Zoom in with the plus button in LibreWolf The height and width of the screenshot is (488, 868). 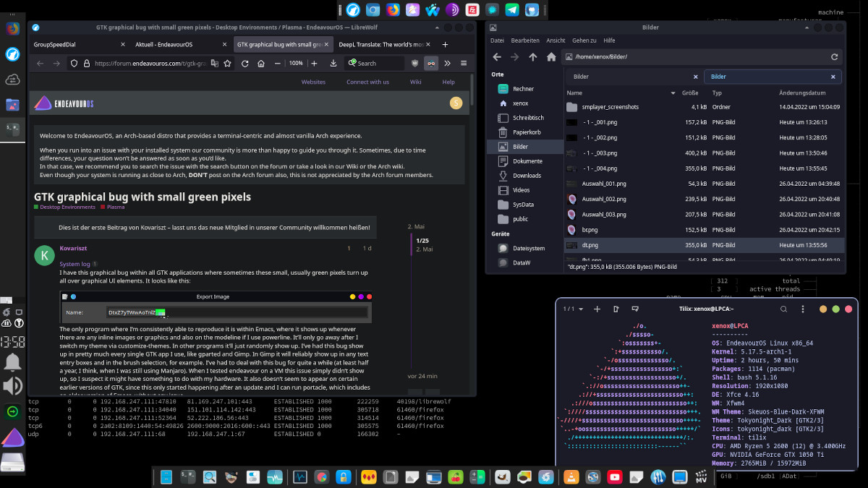315,64
